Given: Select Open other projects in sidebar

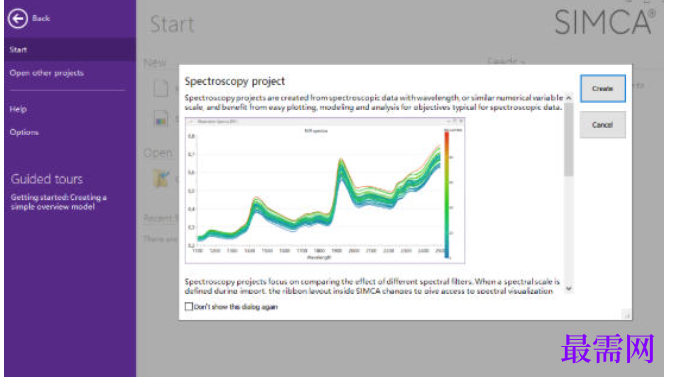Looking at the screenshot, I should [47, 73].
